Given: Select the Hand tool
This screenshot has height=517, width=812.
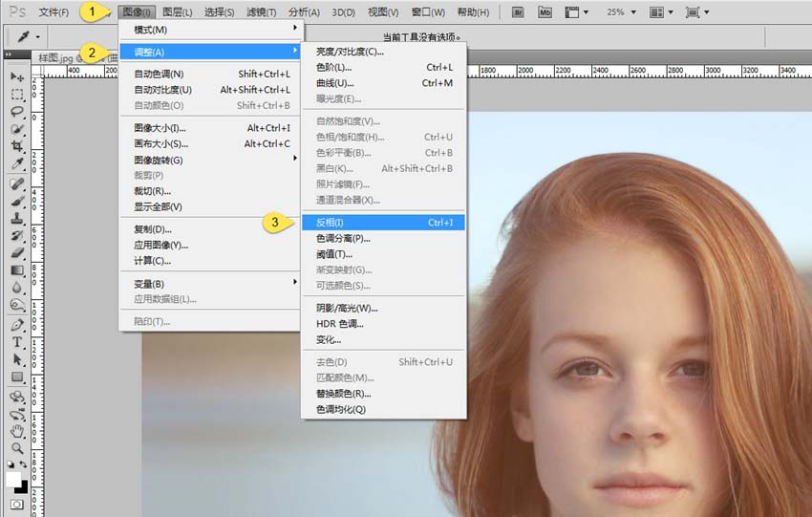Looking at the screenshot, I should pyautogui.click(x=17, y=432).
